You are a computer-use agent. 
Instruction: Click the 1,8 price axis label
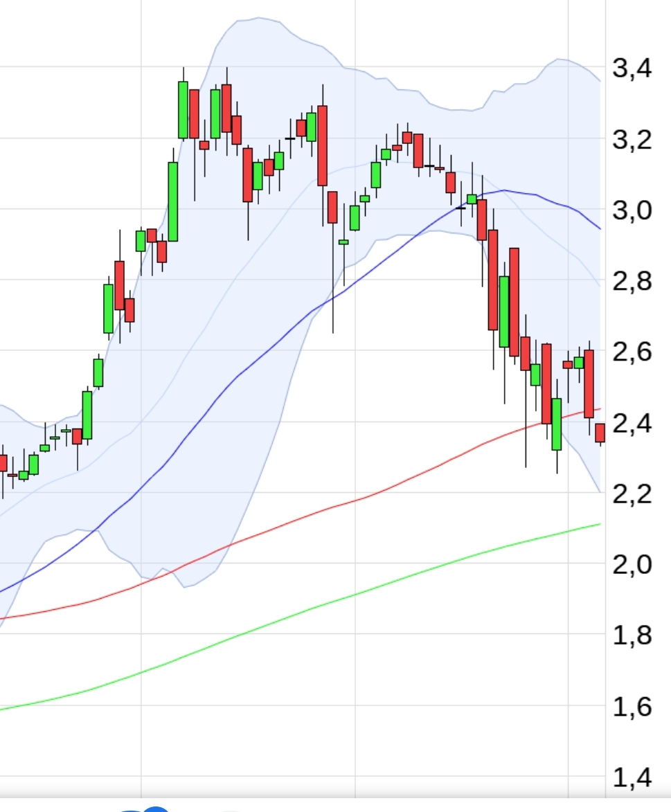click(632, 635)
